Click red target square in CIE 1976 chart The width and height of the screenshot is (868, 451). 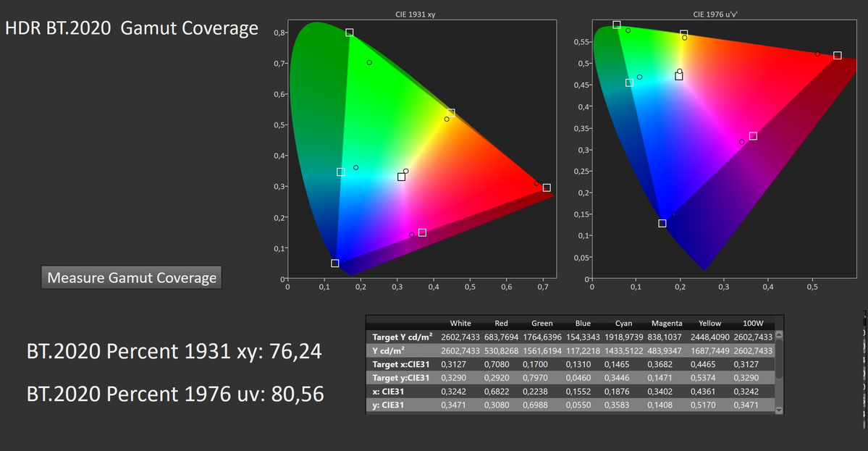click(838, 56)
